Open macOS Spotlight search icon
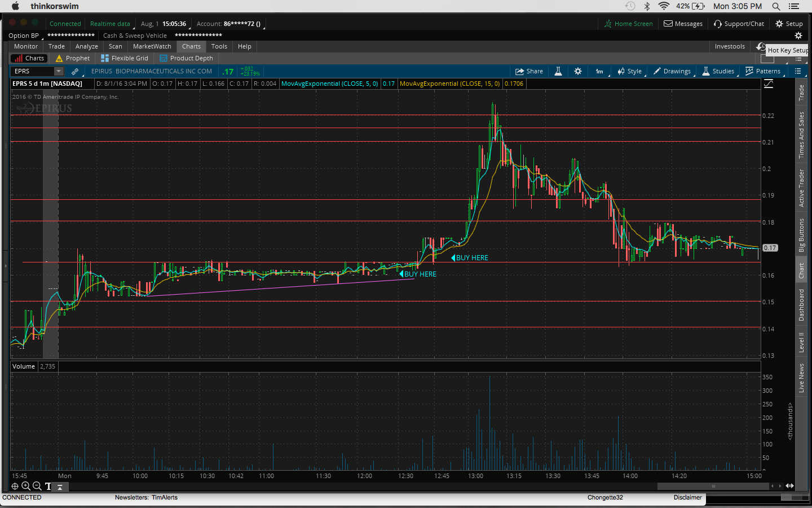 [x=776, y=6]
